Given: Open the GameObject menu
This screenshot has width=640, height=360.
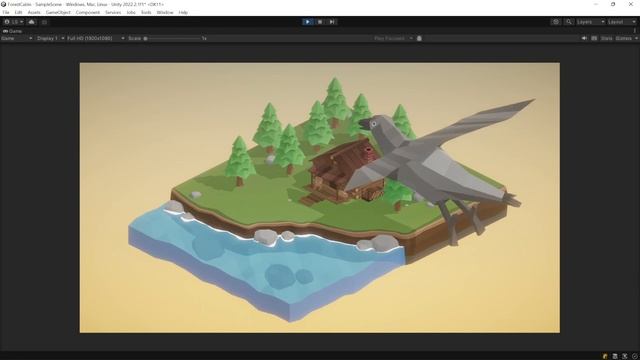Looking at the screenshot, I should point(58,12).
